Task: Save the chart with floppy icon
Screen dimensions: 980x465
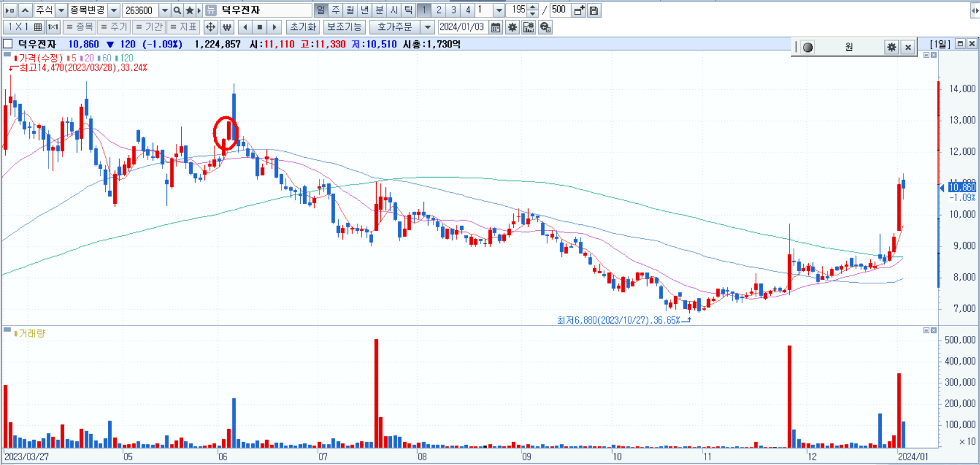Action: tap(594, 11)
